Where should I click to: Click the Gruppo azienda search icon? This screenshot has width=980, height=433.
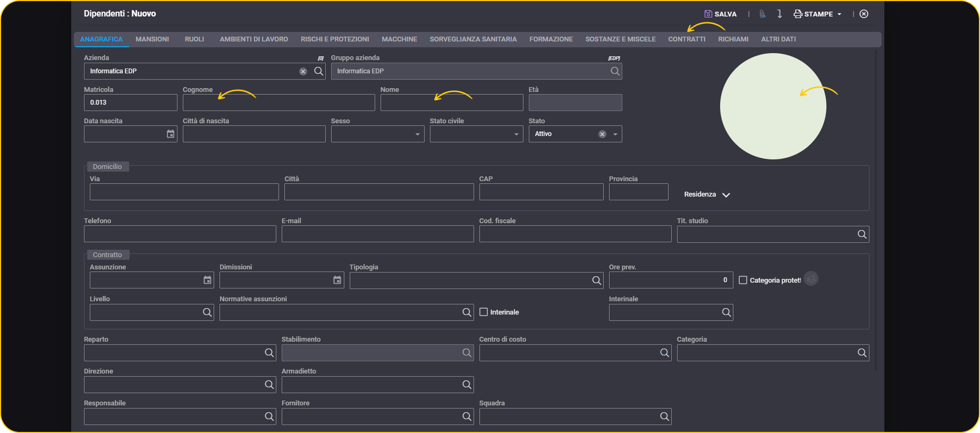click(x=615, y=71)
